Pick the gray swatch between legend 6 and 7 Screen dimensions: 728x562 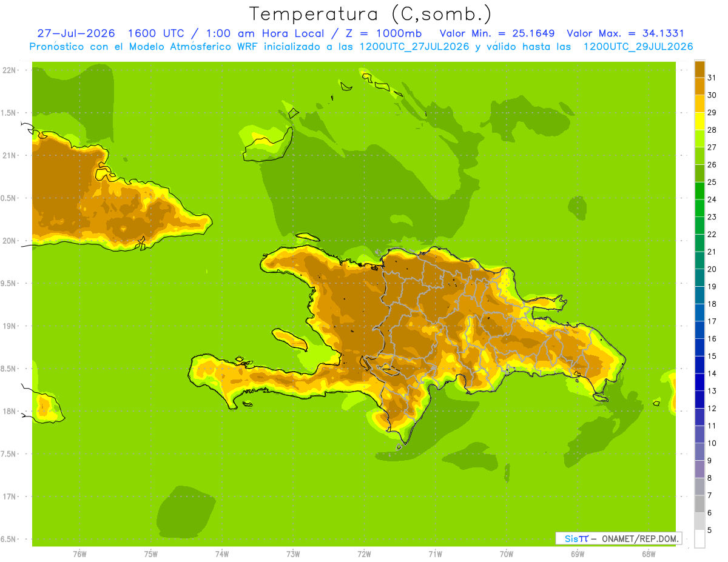click(699, 504)
